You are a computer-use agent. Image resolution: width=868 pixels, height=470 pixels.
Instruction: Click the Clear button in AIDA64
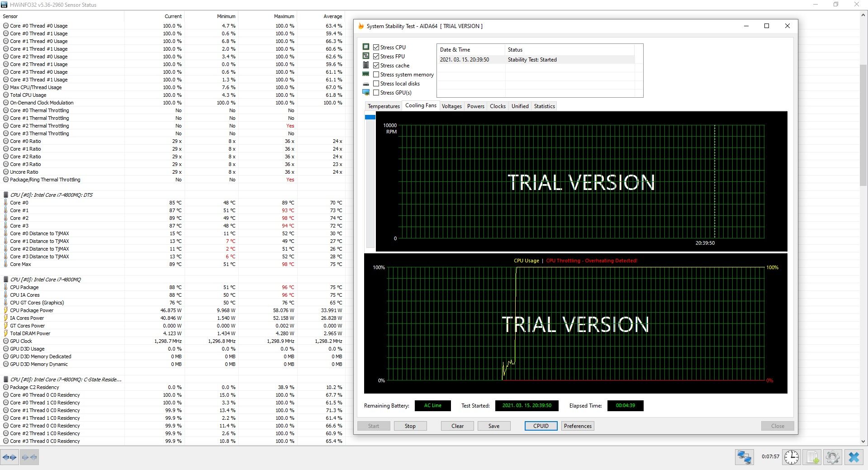457,426
